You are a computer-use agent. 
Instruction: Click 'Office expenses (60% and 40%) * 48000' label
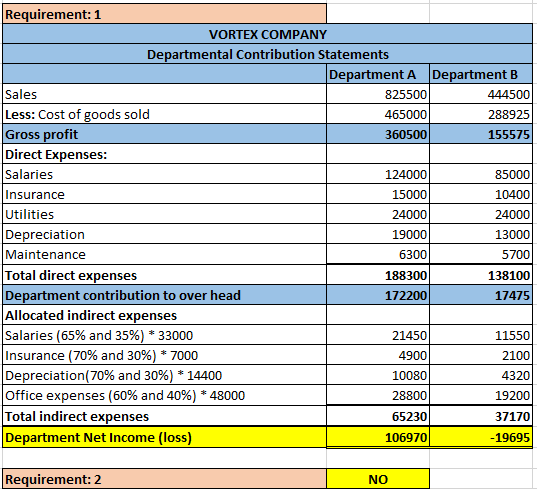point(164,395)
